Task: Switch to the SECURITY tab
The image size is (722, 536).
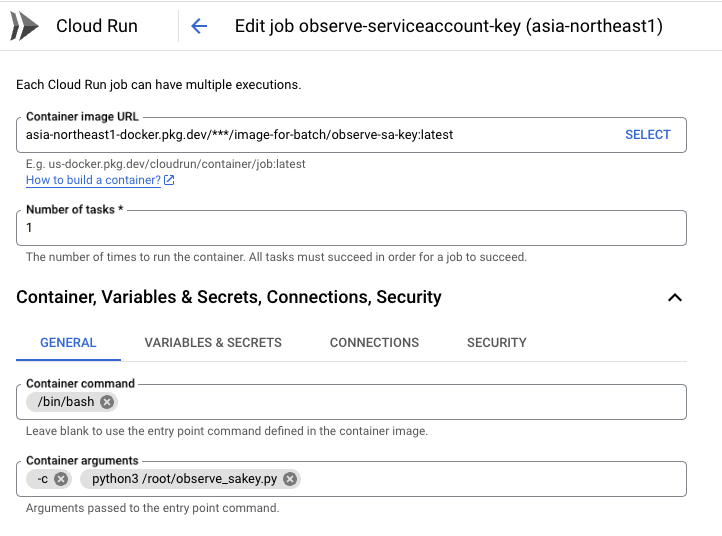Action: coord(496,343)
